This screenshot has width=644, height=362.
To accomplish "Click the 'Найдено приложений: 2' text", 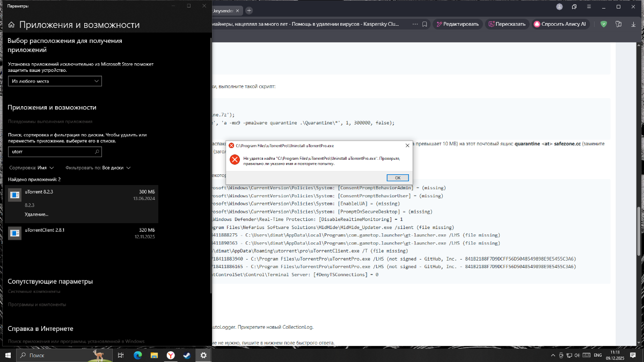I will [x=34, y=179].
